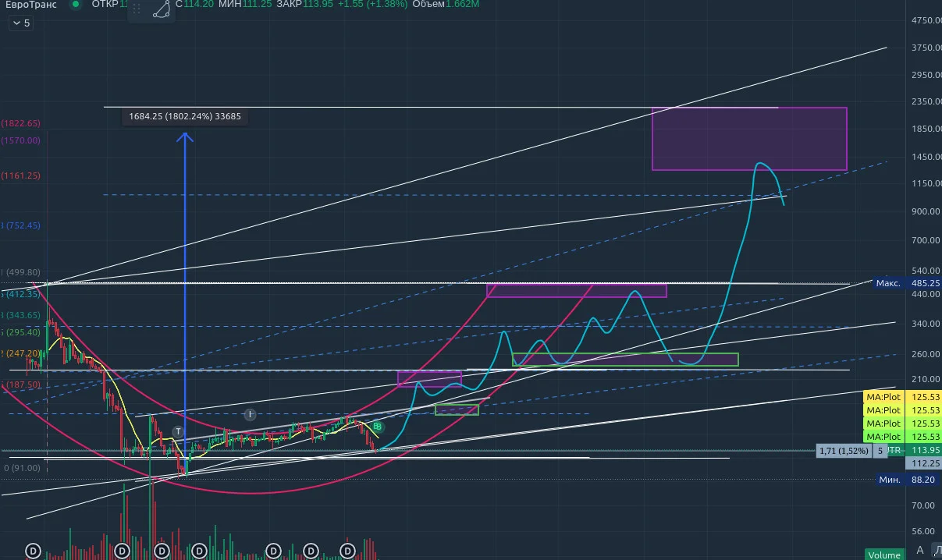942x560 pixels.
Task: Click the rightmost D dividend marker
Action: point(349,551)
